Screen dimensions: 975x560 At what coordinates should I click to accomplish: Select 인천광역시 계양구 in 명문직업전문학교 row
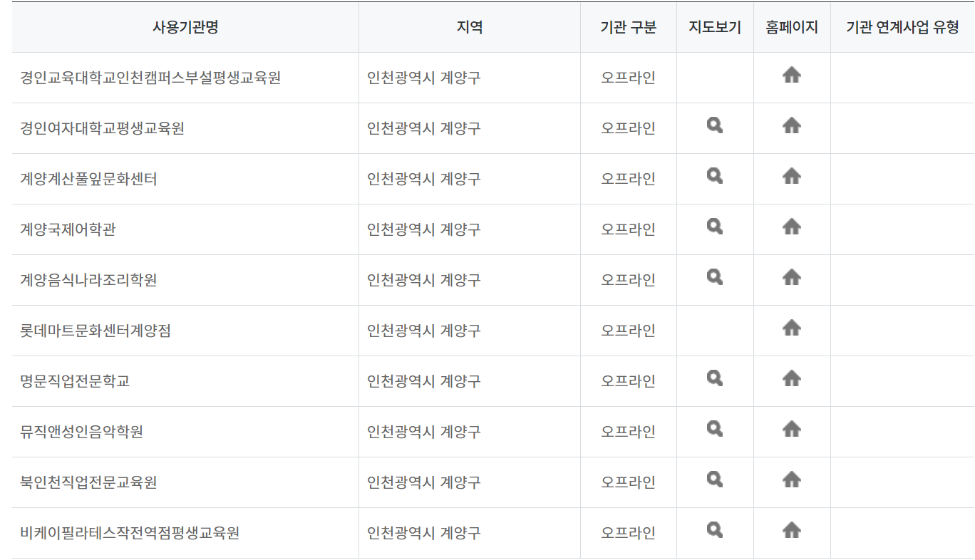click(x=424, y=381)
